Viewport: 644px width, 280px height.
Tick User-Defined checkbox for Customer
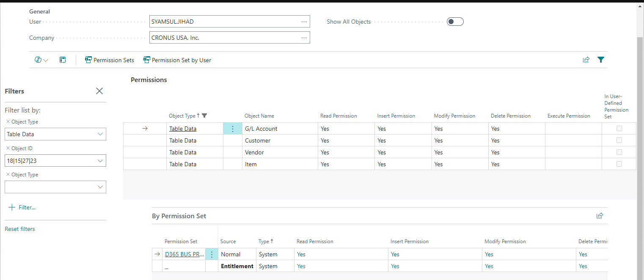(619, 140)
